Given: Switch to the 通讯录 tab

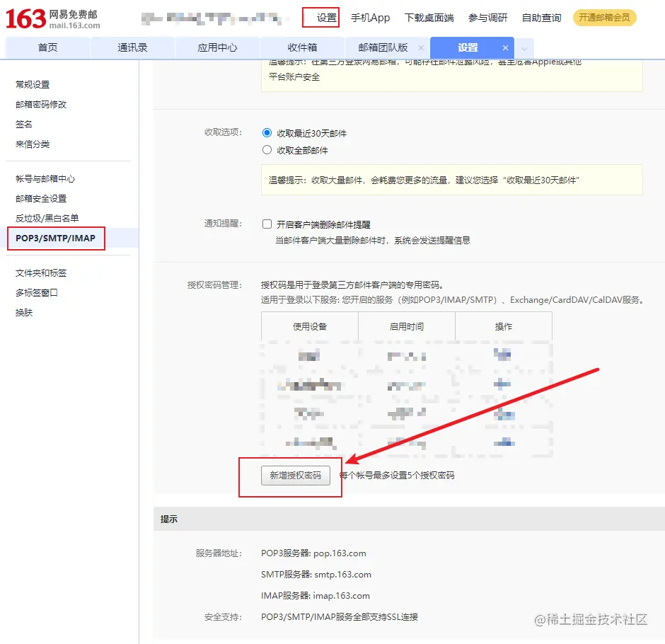Looking at the screenshot, I should 132,47.
